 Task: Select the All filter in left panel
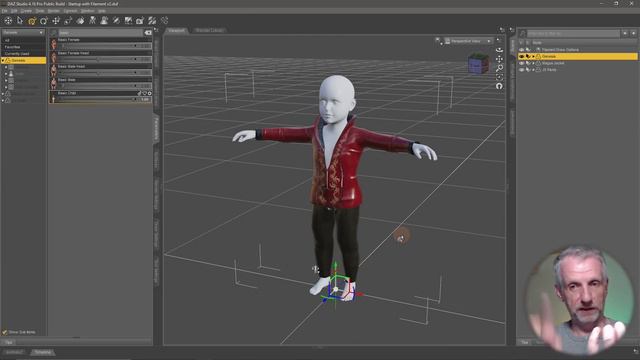(x=23, y=40)
